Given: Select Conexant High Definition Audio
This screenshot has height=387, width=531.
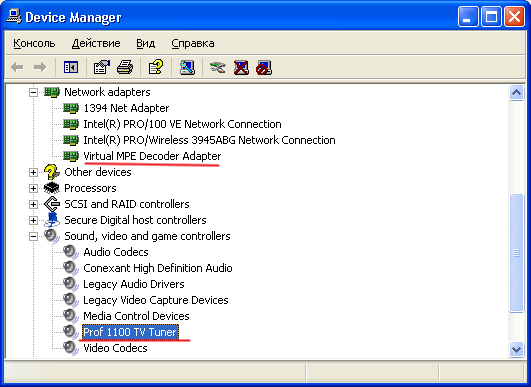Looking at the screenshot, I should [158, 268].
